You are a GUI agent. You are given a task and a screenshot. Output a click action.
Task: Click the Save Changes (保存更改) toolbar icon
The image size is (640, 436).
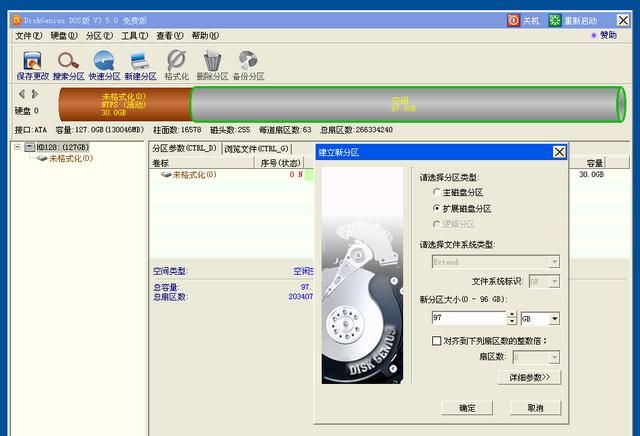tap(32, 65)
